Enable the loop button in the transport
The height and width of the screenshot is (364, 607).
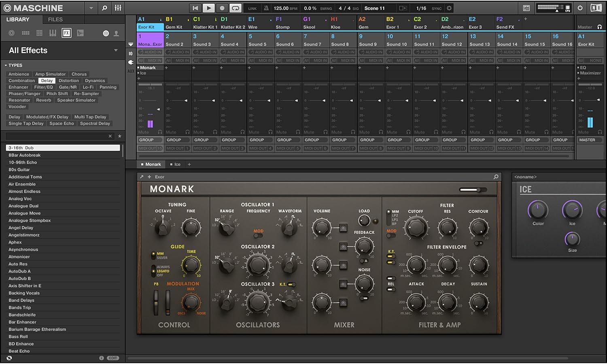235,8
